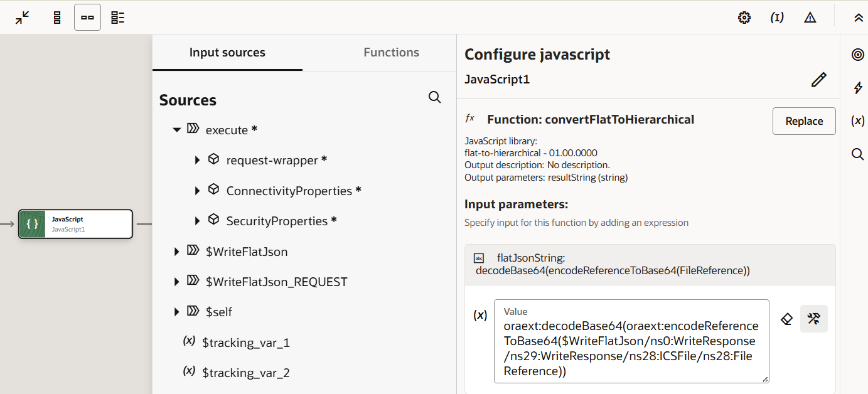This screenshot has width=868, height=394.
Task: Toggle the developer expression mode icon
Action: [813, 319]
